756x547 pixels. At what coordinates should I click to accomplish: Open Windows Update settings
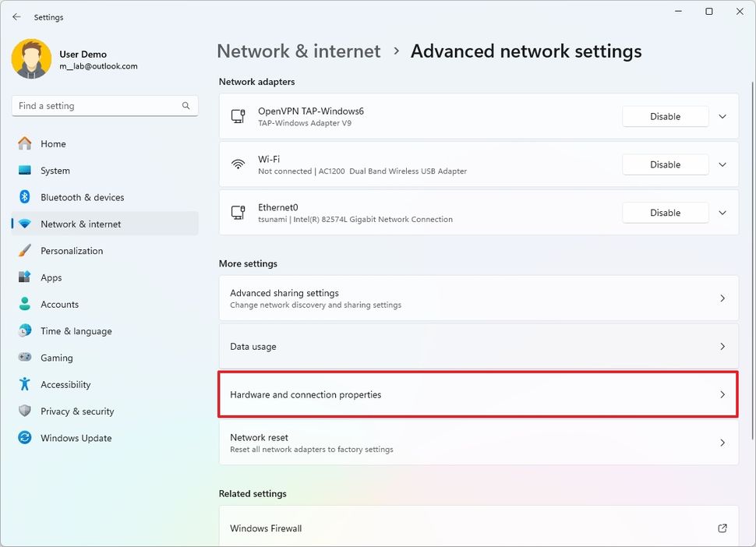pos(75,438)
